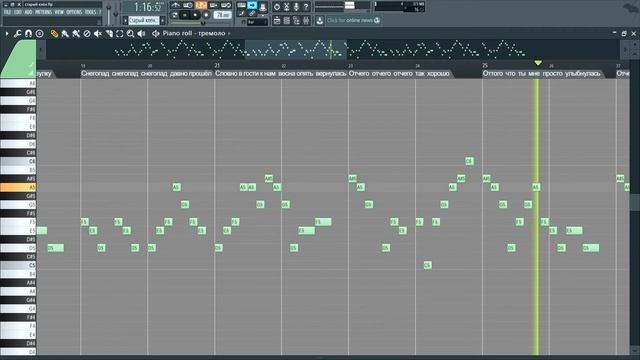Select marker Снегопад снегопад снегопад давно прошёл
This screenshot has width=640, height=360.
[146, 73]
